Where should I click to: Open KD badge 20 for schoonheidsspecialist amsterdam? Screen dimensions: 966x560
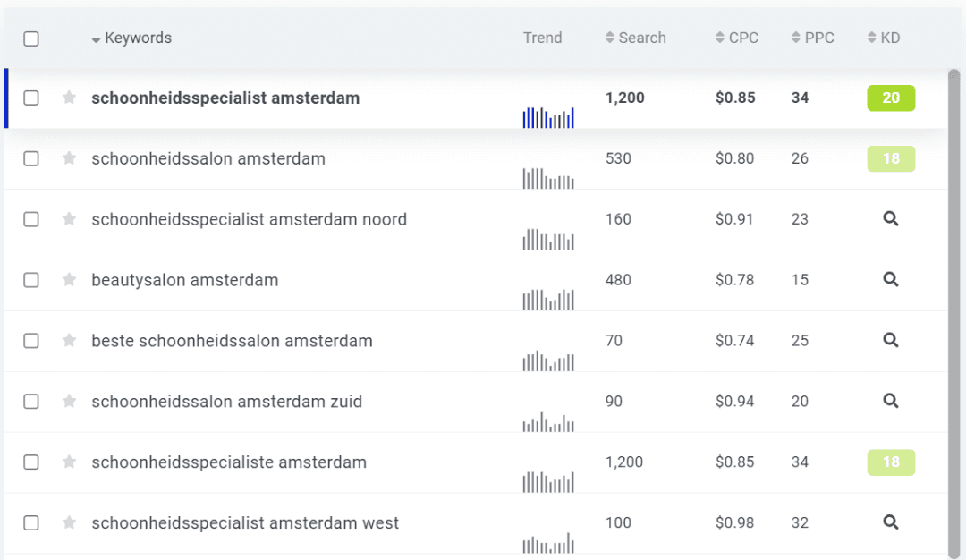coord(891,98)
